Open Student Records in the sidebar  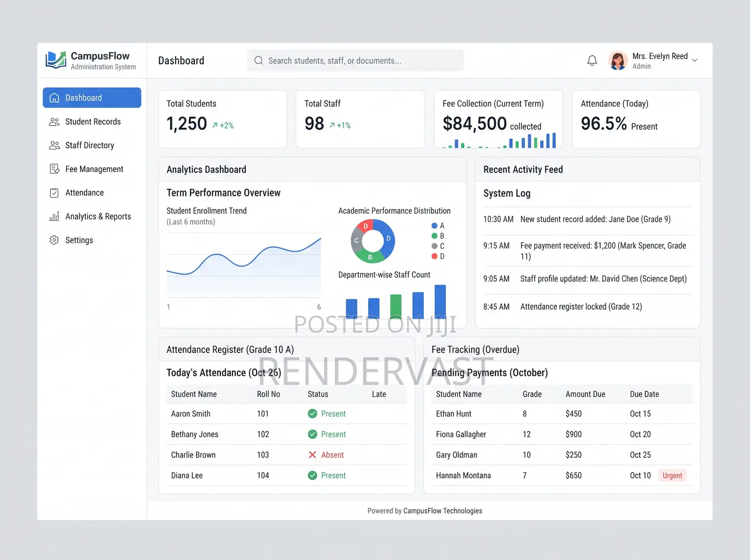tap(92, 121)
